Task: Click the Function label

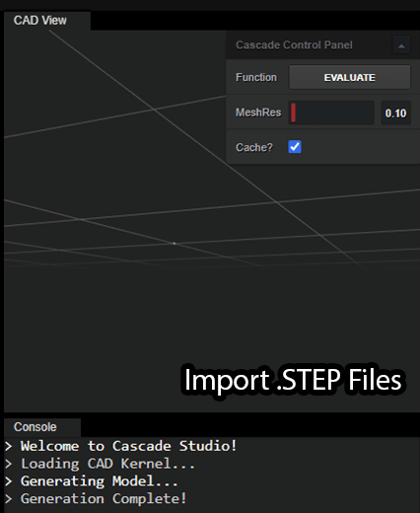Action: 256,77
